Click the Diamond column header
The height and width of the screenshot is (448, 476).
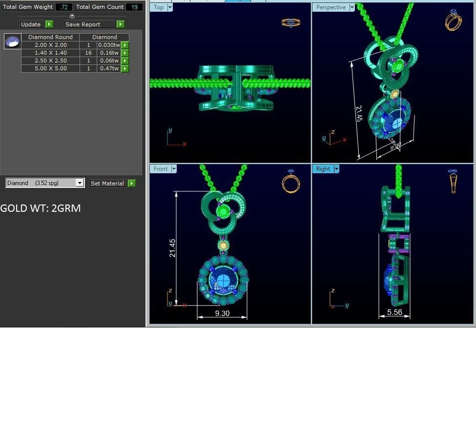pos(104,37)
